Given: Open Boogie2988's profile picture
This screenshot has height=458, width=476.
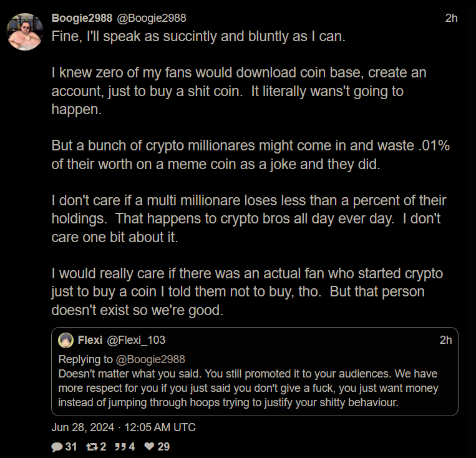Looking at the screenshot, I should pyautogui.click(x=26, y=31).
